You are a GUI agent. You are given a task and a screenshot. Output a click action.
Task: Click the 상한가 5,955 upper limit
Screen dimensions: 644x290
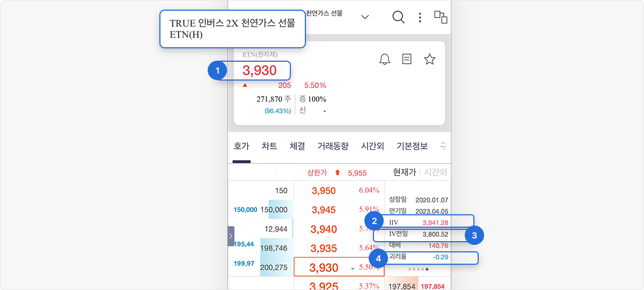[x=337, y=173]
